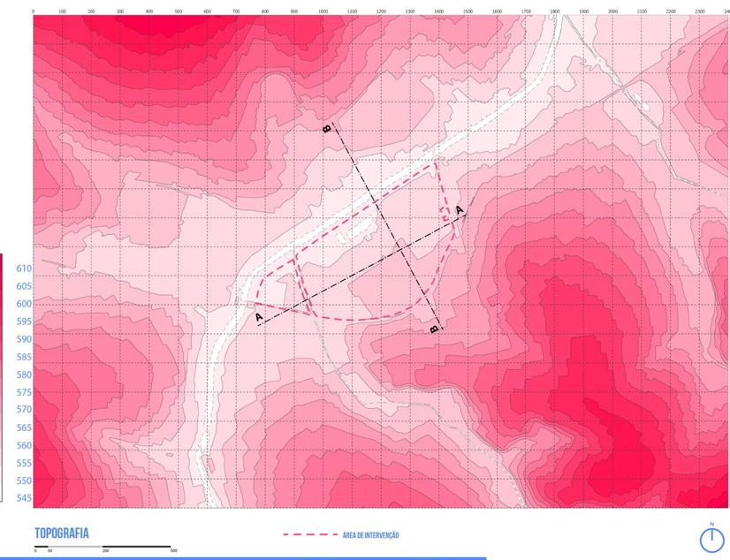This screenshot has width=730, height=560.
Task: Select elevation value 605 in legend
Action: pos(24,286)
